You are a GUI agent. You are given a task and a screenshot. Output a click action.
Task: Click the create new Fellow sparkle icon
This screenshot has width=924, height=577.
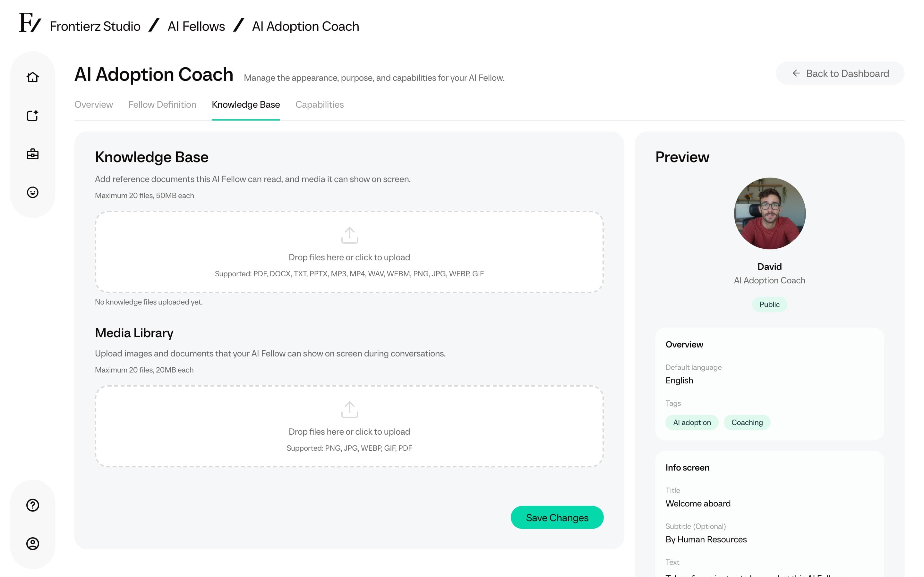(32, 115)
